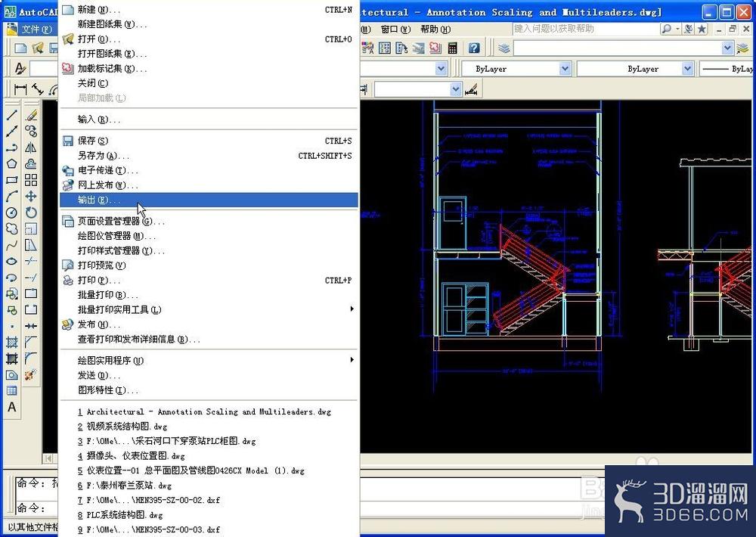This screenshot has width=756, height=537.
Task: Select the Scale tool
Action: [31, 228]
